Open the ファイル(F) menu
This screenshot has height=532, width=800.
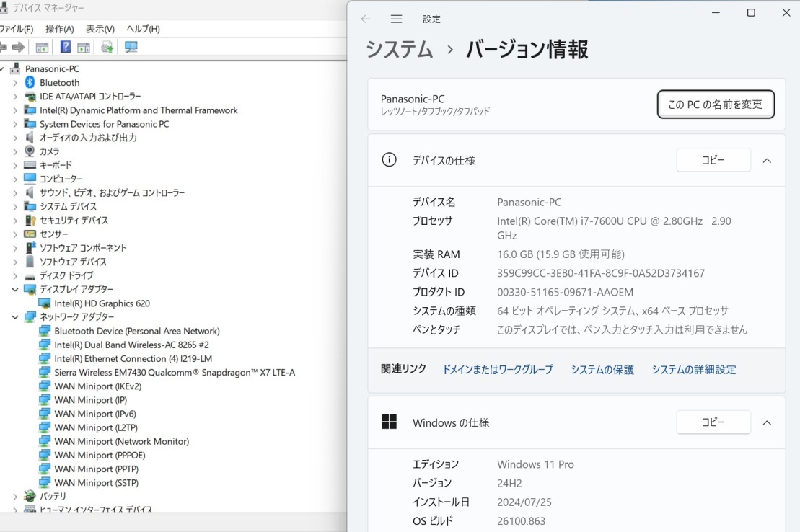tap(16, 29)
